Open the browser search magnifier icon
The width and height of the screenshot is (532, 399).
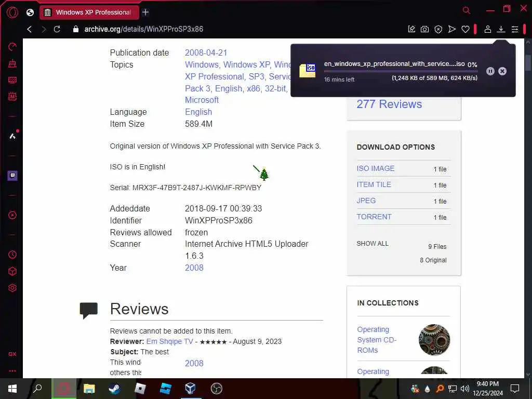coord(467,10)
